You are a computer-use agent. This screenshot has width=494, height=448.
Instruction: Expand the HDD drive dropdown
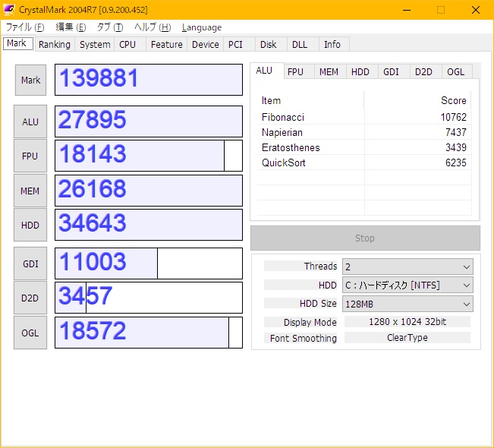point(407,286)
